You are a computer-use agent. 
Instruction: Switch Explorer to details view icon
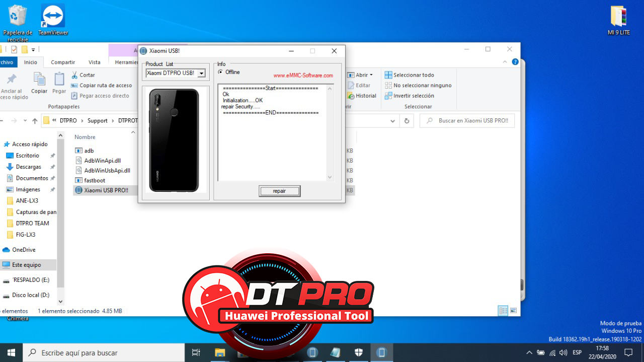pyautogui.click(x=503, y=311)
